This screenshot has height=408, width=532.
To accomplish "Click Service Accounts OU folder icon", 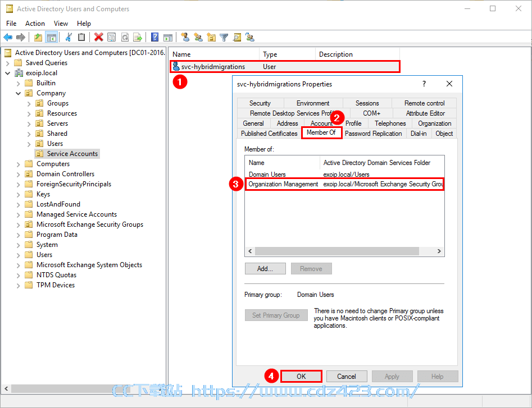I will click(x=39, y=154).
